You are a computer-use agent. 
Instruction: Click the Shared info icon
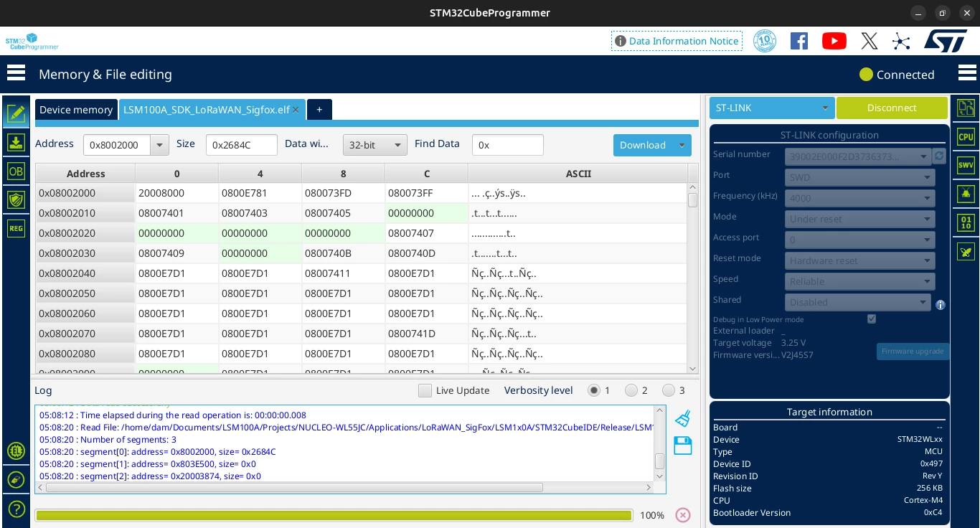[x=941, y=305]
